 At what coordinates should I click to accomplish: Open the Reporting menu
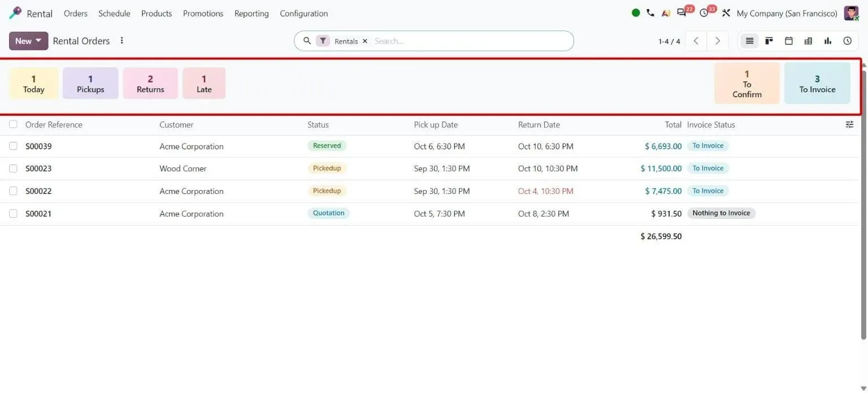click(251, 14)
